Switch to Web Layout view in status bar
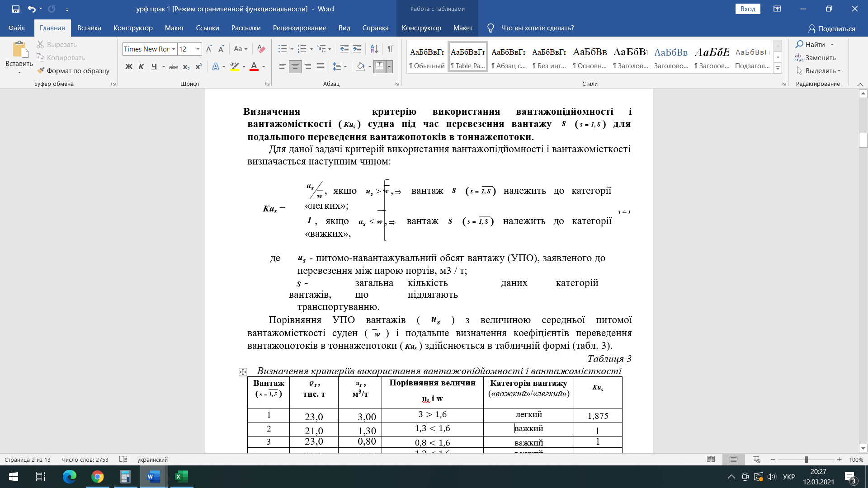The height and width of the screenshot is (488, 868). point(756,460)
